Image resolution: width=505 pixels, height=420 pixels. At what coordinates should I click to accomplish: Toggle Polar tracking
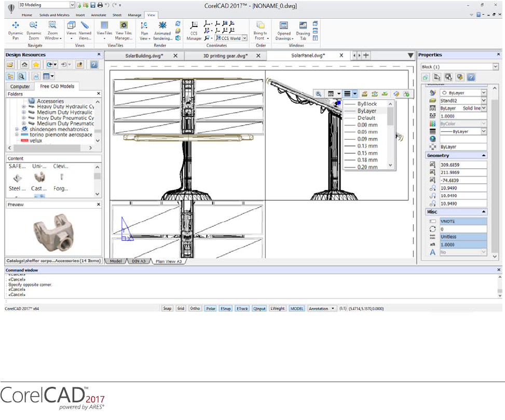(x=211, y=308)
